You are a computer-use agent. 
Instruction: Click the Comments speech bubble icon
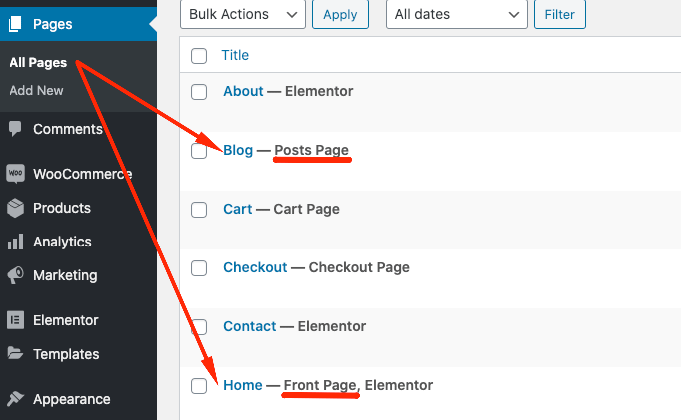tap(15, 129)
